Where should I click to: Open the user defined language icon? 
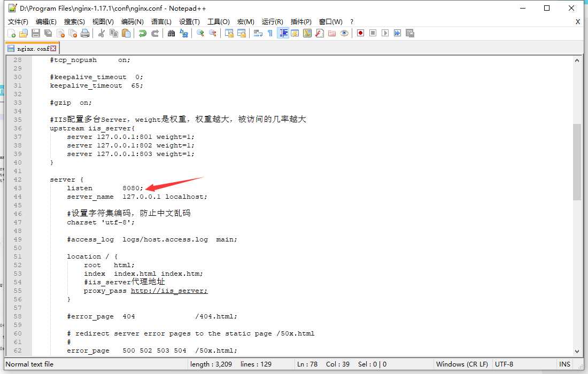pos(295,33)
